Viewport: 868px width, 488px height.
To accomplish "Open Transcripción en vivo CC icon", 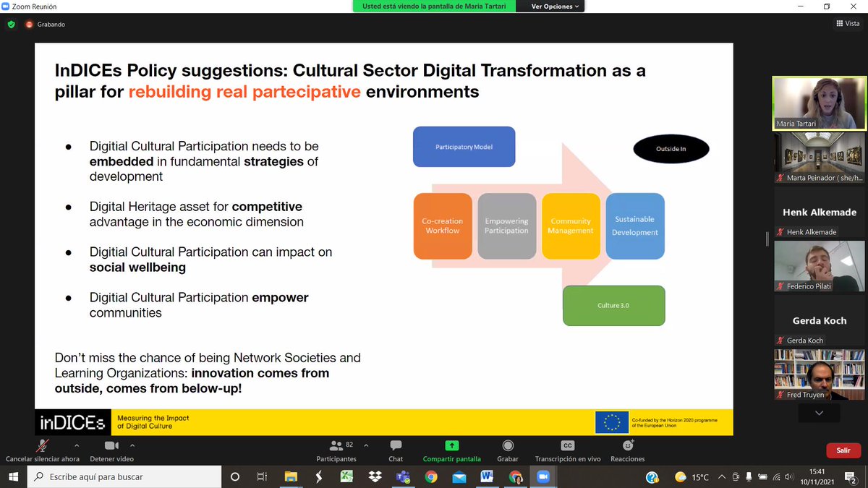I will [x=568, y=445].
